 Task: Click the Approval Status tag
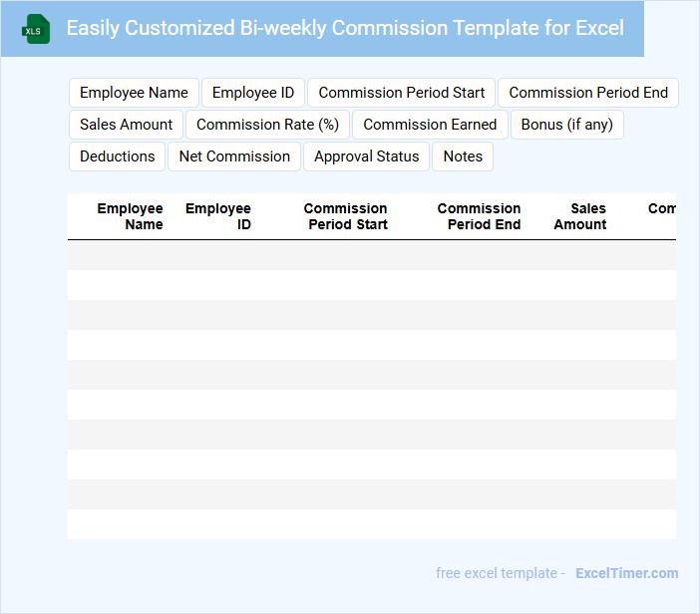[366, 156]
